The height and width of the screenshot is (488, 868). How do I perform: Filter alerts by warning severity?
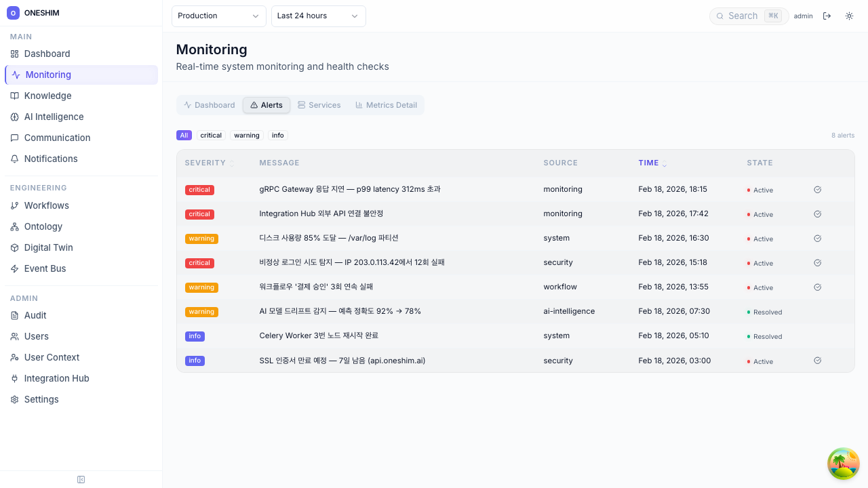pyautogui.click(x=247, y=136)
